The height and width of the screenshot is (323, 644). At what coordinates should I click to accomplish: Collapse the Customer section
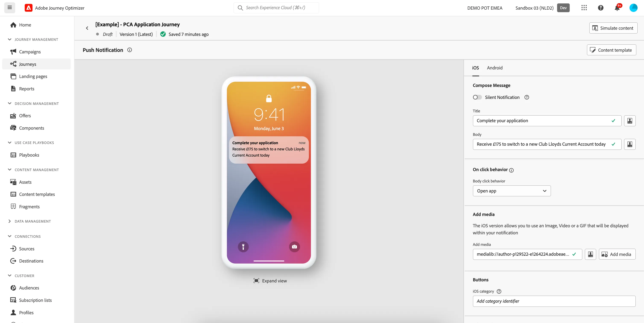10,275
